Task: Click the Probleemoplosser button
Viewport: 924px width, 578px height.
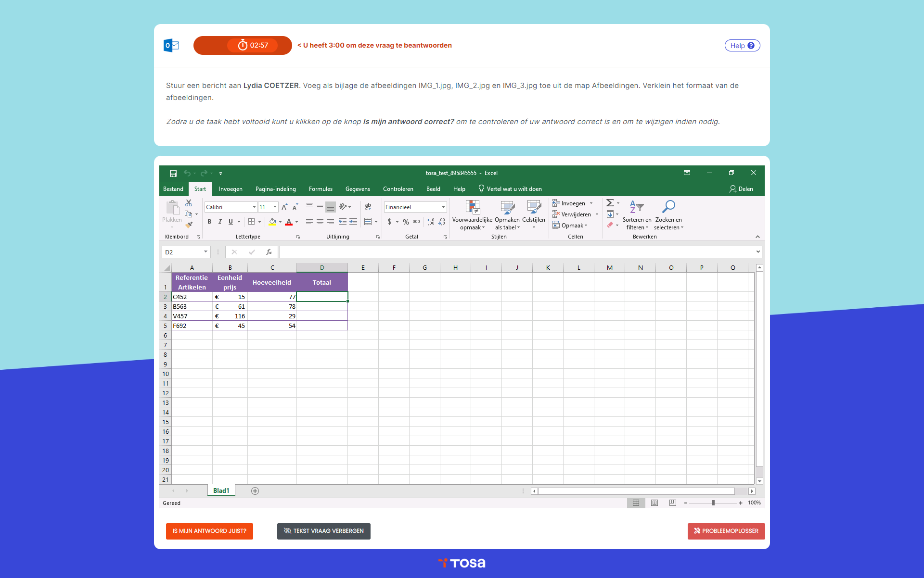Action: pyautogui.click(x=726, y=531)
